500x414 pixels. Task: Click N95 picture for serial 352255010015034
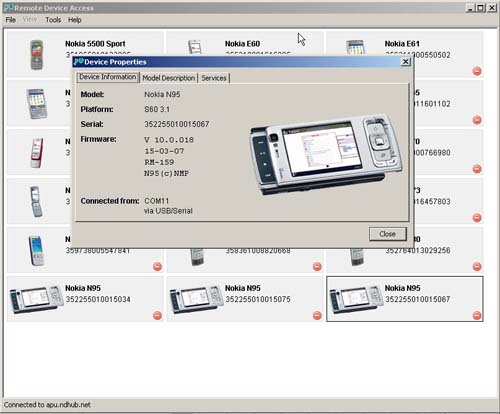[x=36, y=299]
